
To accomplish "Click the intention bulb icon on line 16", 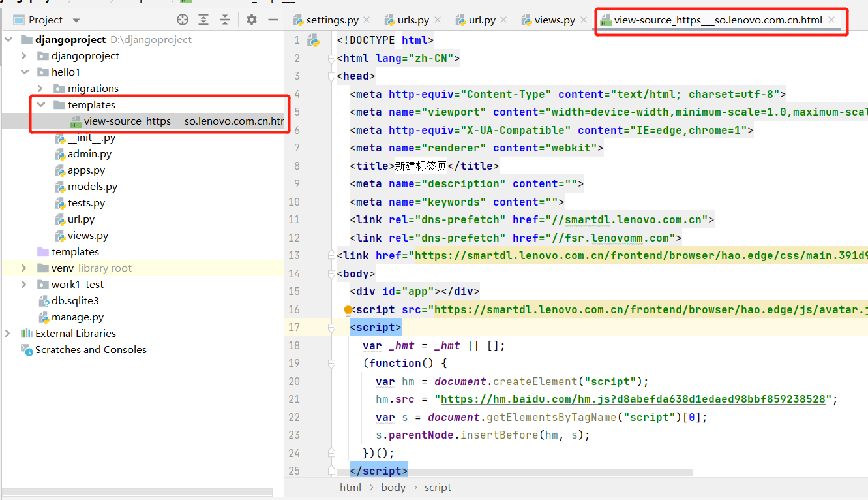I will click(348, 309).
